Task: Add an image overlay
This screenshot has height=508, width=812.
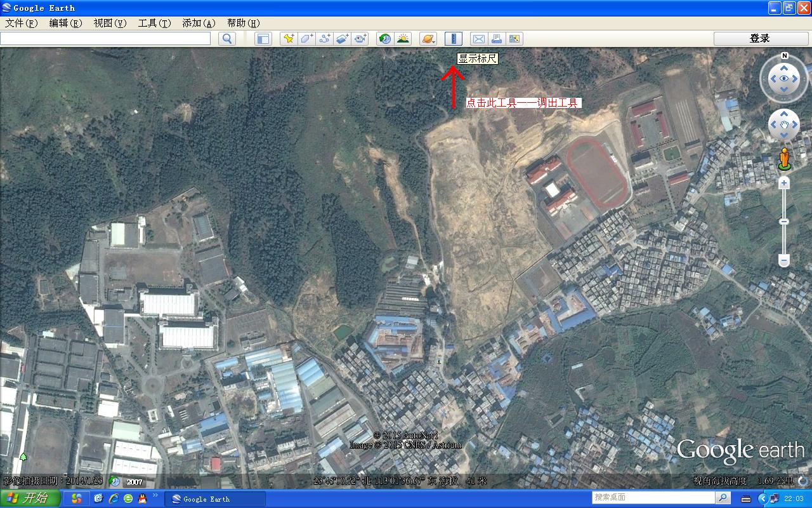Action: coord(343,39)
